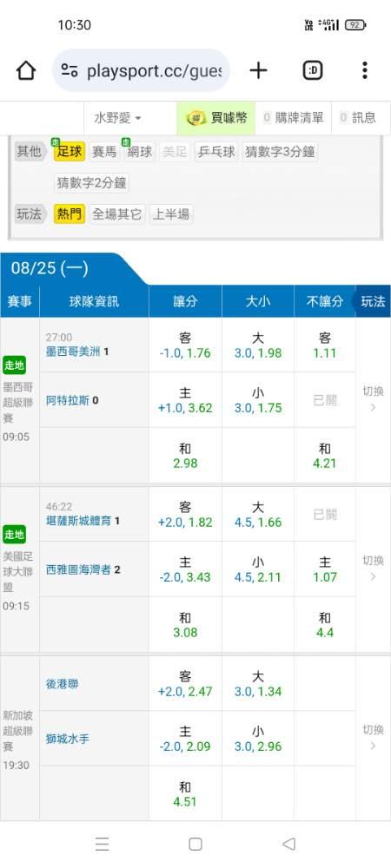The width and height of the screenshot is (391, 868).
Task: Expand the 水野愛 user dropdown
Action: coord(118,118)
